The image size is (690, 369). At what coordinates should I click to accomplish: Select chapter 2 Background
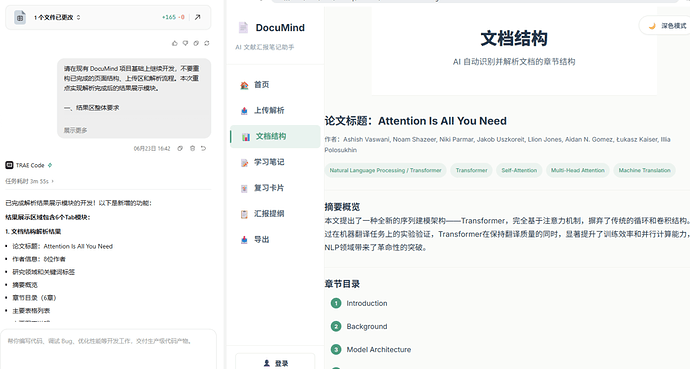point(367,326)
